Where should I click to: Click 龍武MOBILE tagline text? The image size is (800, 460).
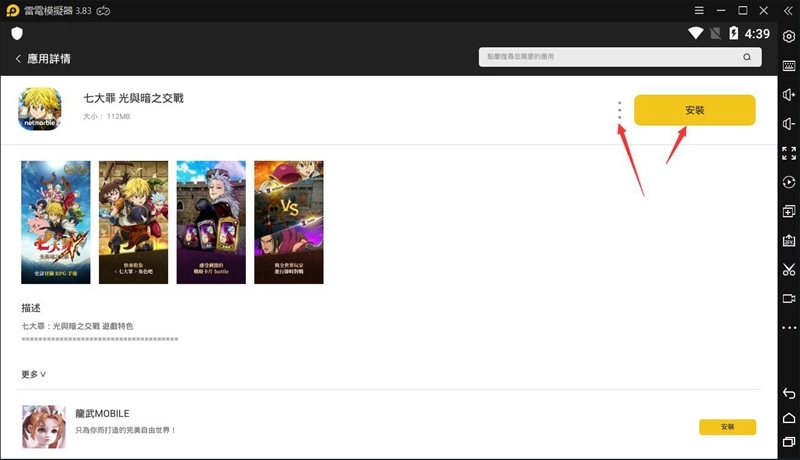click(126, 430)
